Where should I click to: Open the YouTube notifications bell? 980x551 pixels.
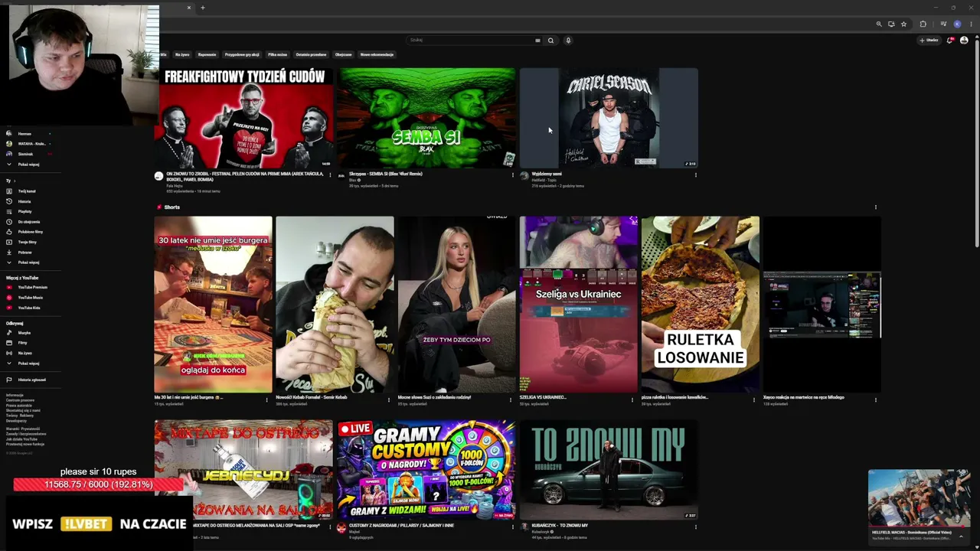[x=950, y=41]
